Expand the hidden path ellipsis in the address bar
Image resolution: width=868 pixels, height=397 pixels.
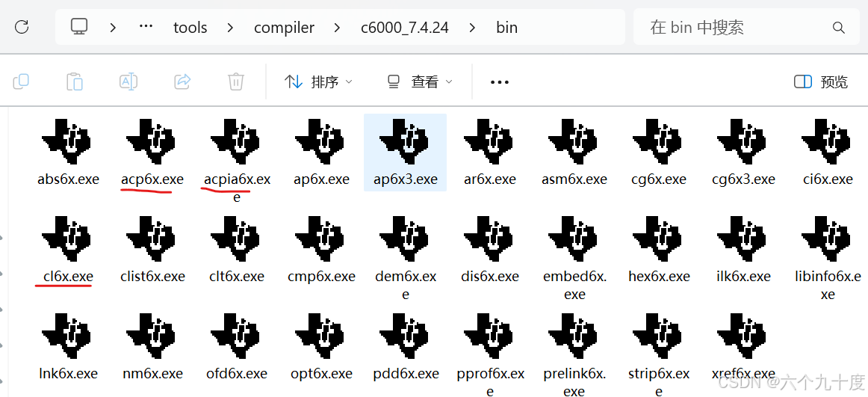tap(146, 26)
